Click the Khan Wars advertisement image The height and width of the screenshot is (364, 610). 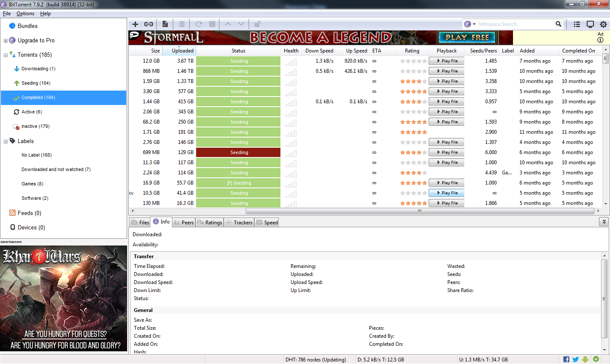pos(64,298)
